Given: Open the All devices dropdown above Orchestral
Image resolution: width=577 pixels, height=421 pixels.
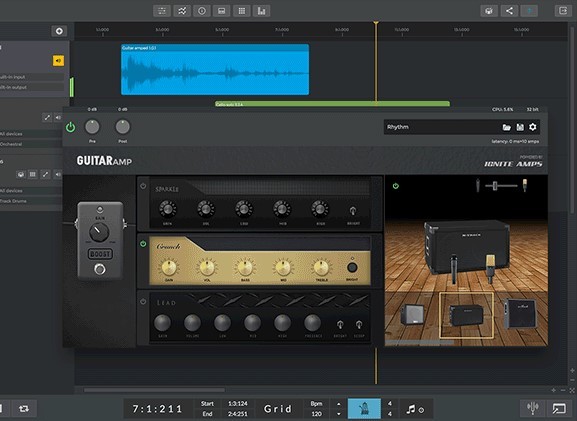Looking at the screenshot, I should click(31, 134).
